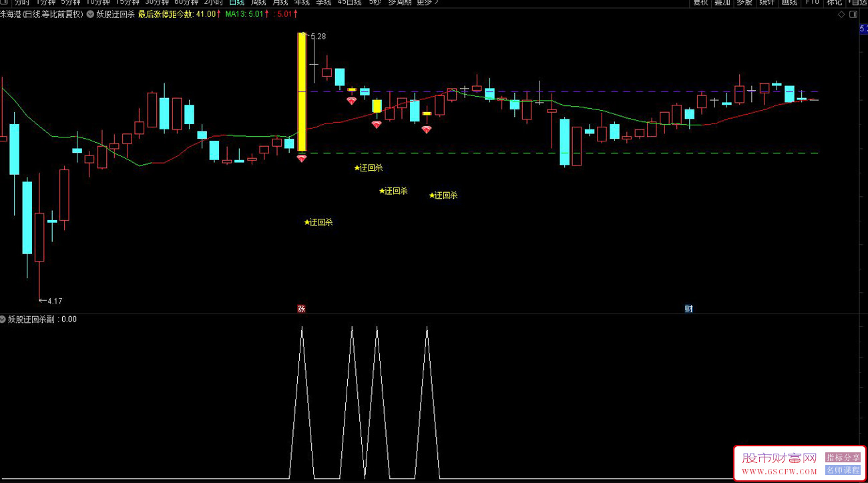Switch to the 周线 weekly tab
Image resolution: width=868 pixels, height=483 pixels.
point(258,2)
